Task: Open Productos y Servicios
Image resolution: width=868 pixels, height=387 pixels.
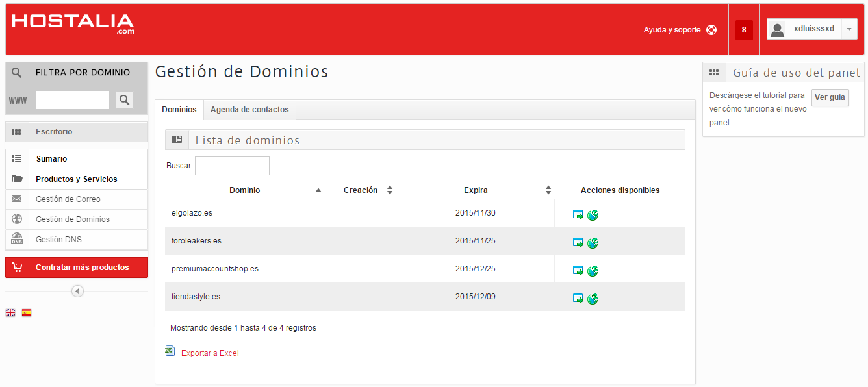Action: [77, 179]
